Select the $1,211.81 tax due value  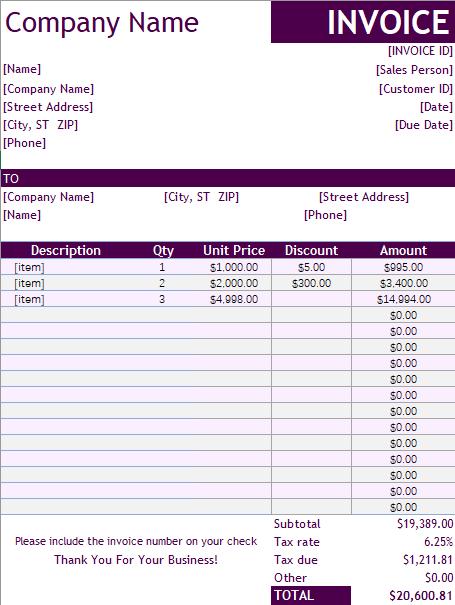[428, 560]
